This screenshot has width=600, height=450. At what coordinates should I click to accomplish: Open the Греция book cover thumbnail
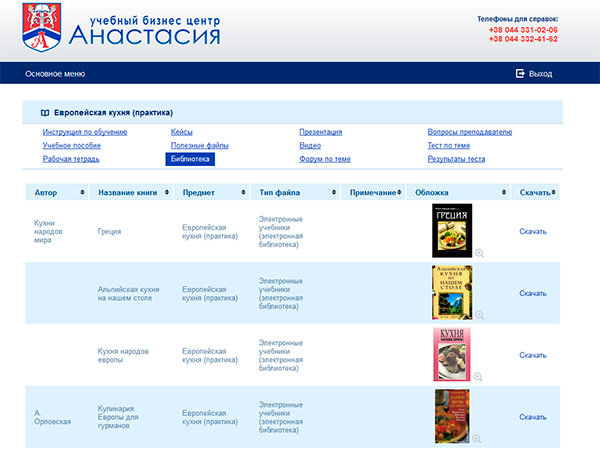(451, 229)
